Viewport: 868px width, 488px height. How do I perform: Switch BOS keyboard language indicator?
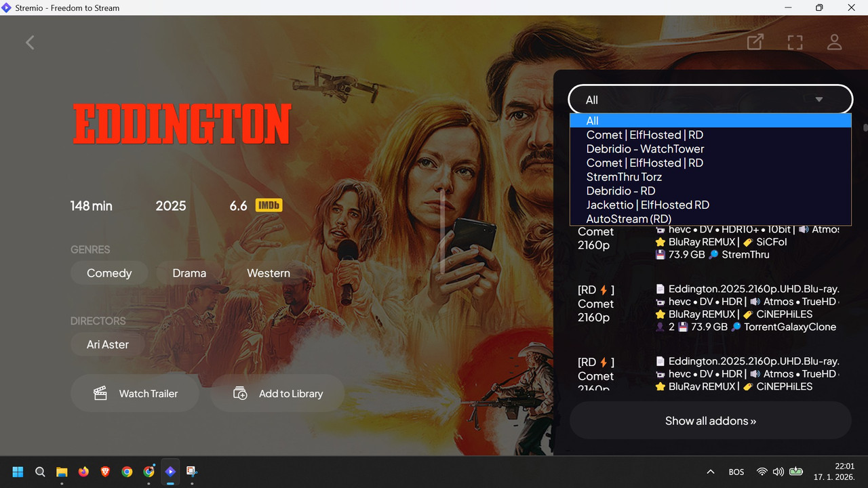(736, 472)
